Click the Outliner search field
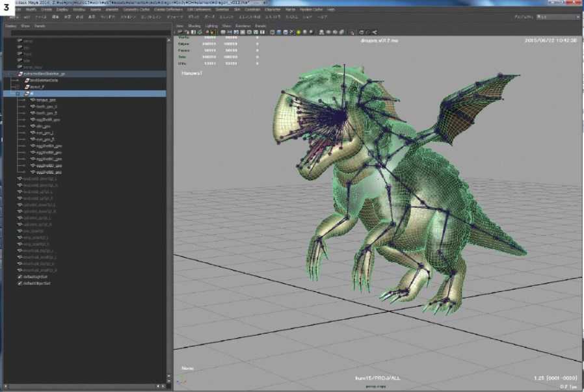Screen dimensions: 584x392 pos(91,33)
